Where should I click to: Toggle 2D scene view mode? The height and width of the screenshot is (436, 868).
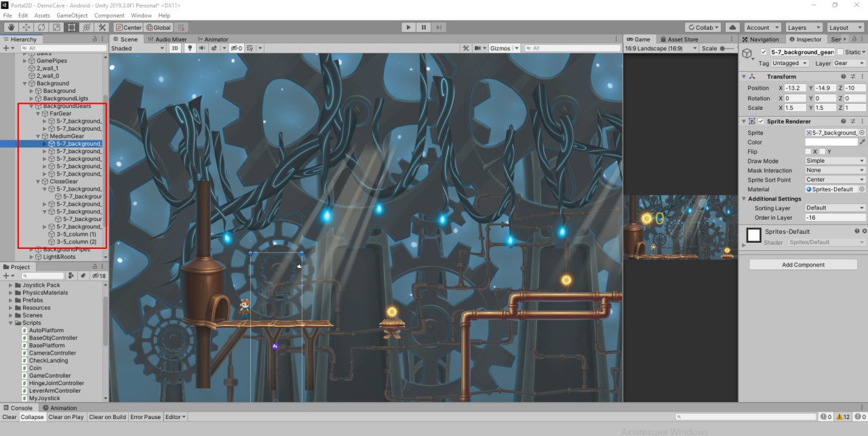click(175, 49)
